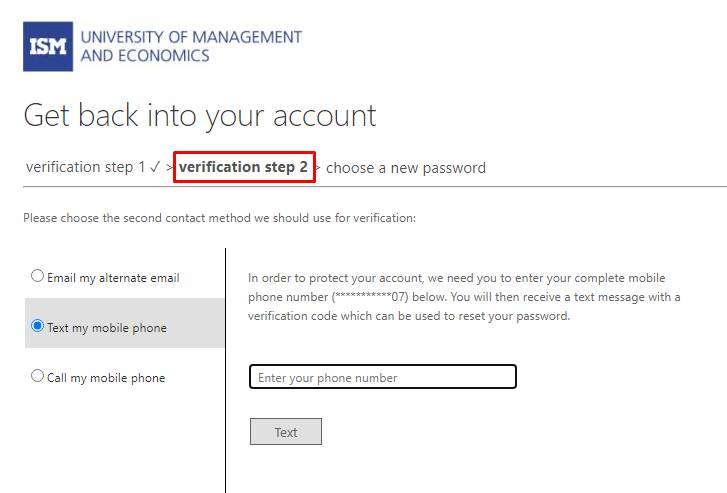Jump to the choose a new password step
The width and height of the screenshot is (727, 493).
406,168
